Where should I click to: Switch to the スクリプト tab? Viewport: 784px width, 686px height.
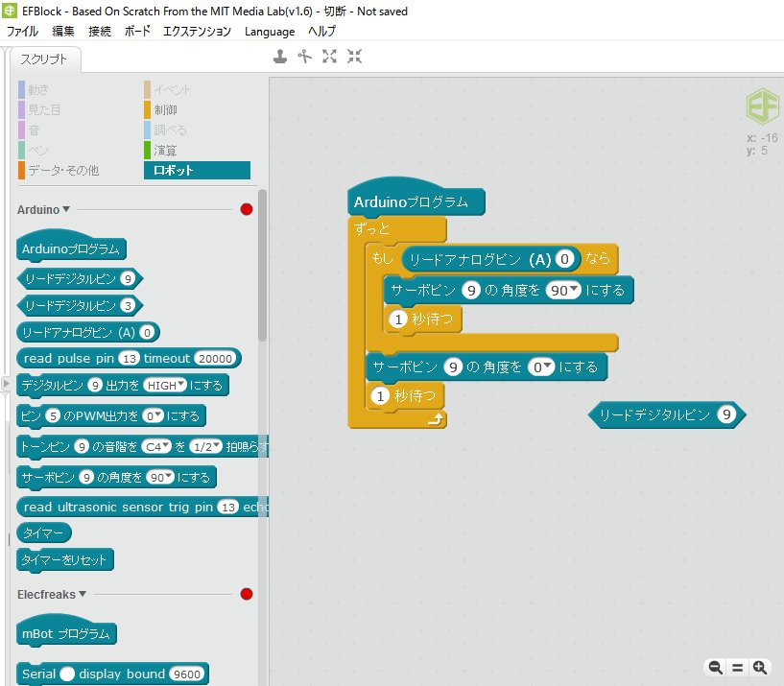[44, 59]
